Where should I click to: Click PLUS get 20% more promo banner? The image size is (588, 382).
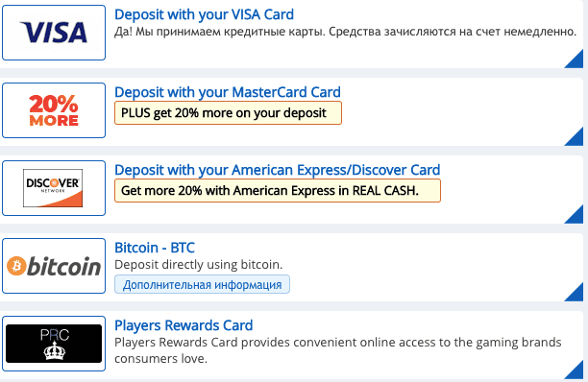(228, 112)
